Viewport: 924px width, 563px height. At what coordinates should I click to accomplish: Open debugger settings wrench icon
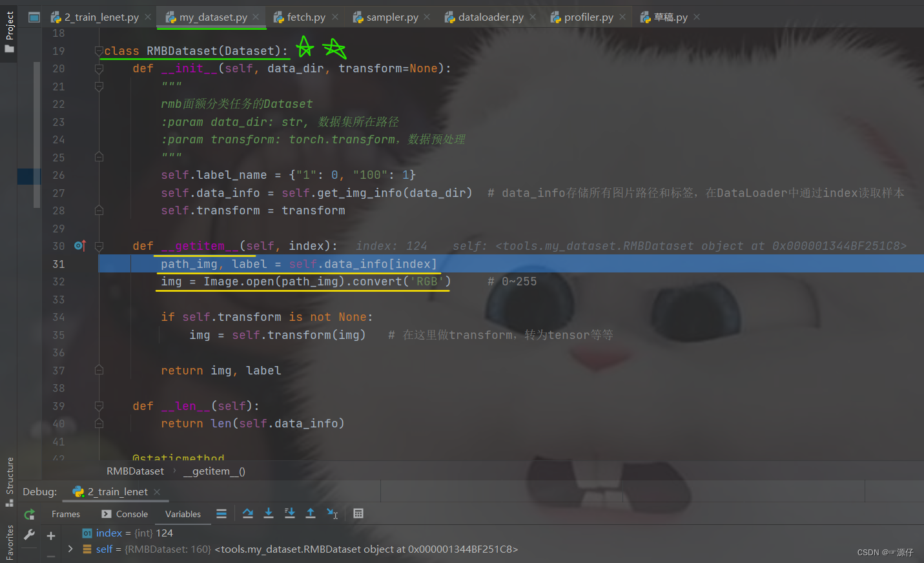coord(30,535)
